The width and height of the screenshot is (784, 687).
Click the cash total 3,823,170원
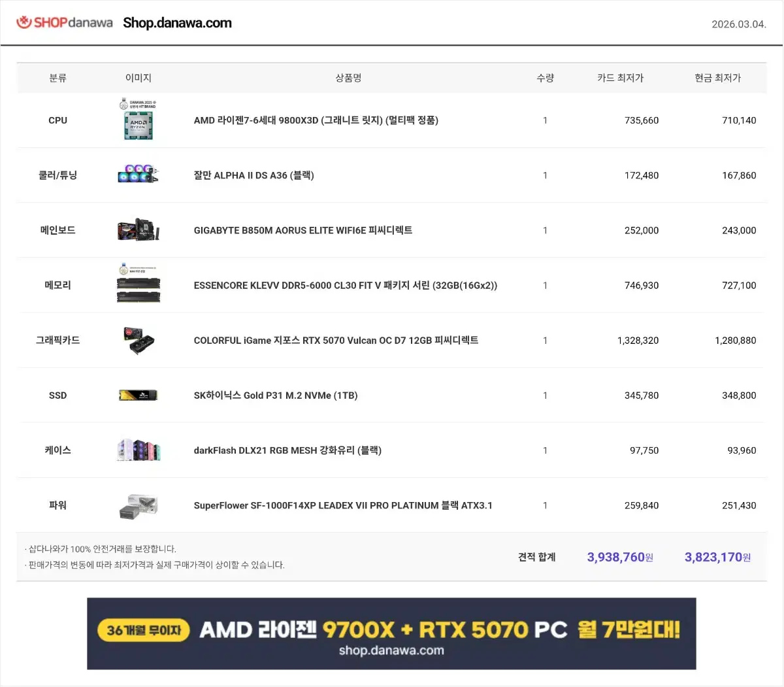click(717, 556)
